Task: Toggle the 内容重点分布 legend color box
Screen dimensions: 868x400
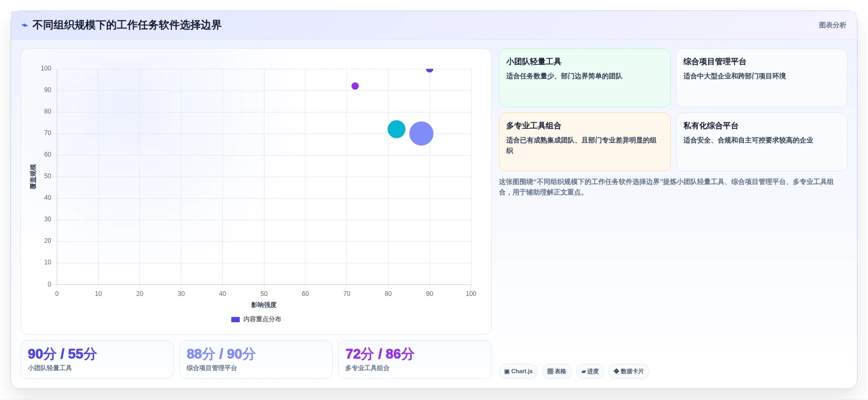Action: tap(236, 319)
